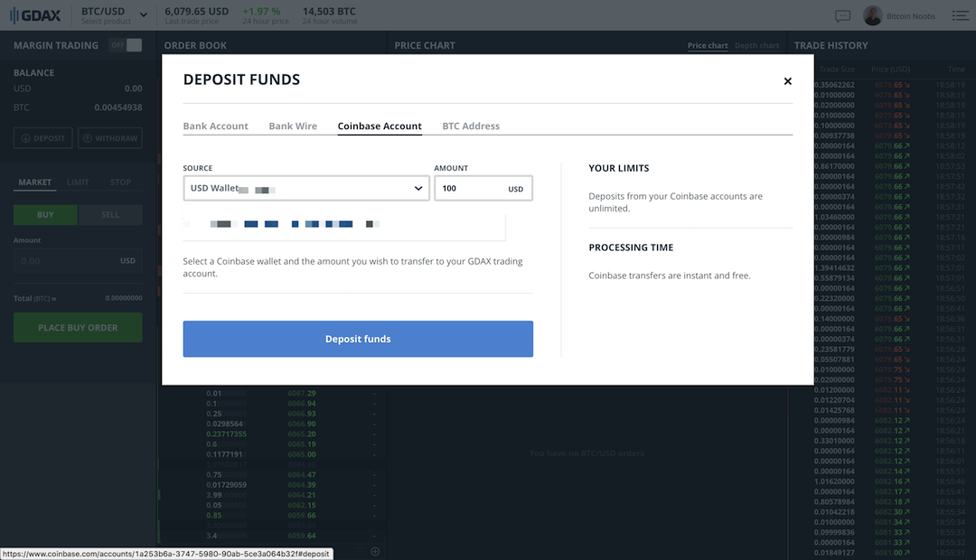Image resolution: width=976 pixels, height=560 pixels.
Task: Switch to Bank Wire tab
Action: click(x=293, y=126)
